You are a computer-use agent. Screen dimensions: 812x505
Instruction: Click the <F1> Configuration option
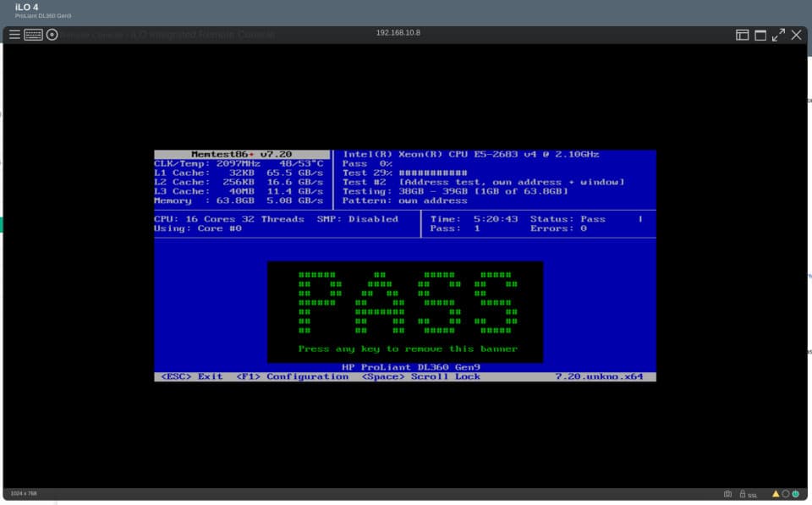pos(292,376)
